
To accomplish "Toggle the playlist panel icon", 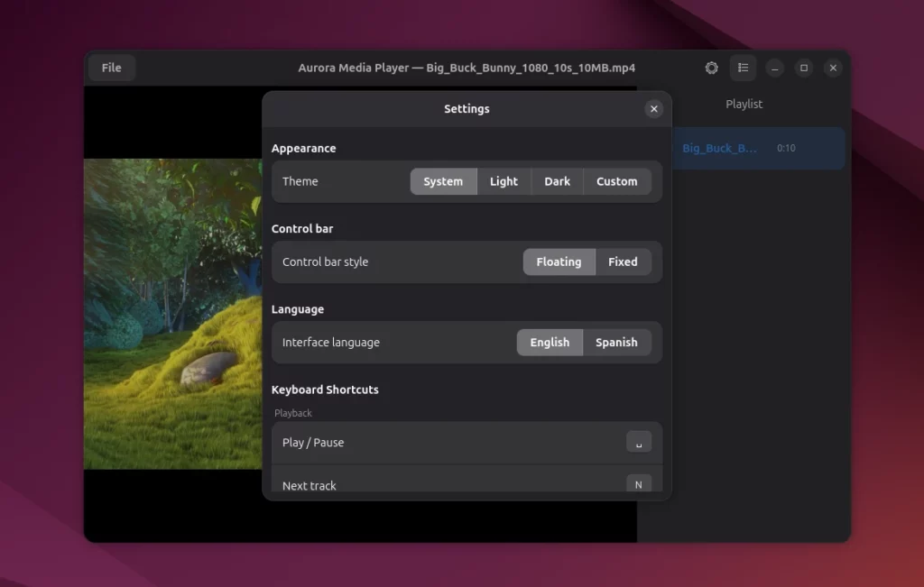I will tap(743, 68).
